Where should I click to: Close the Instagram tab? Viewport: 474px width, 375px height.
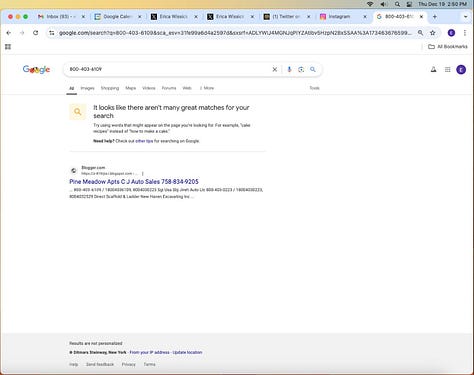[x=365, y=16]
